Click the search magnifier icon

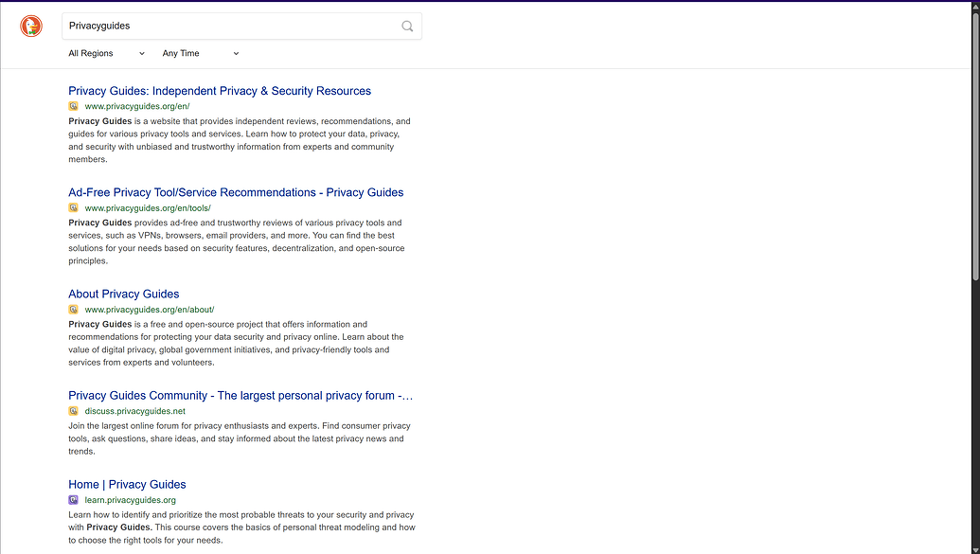tap(406, 26)
